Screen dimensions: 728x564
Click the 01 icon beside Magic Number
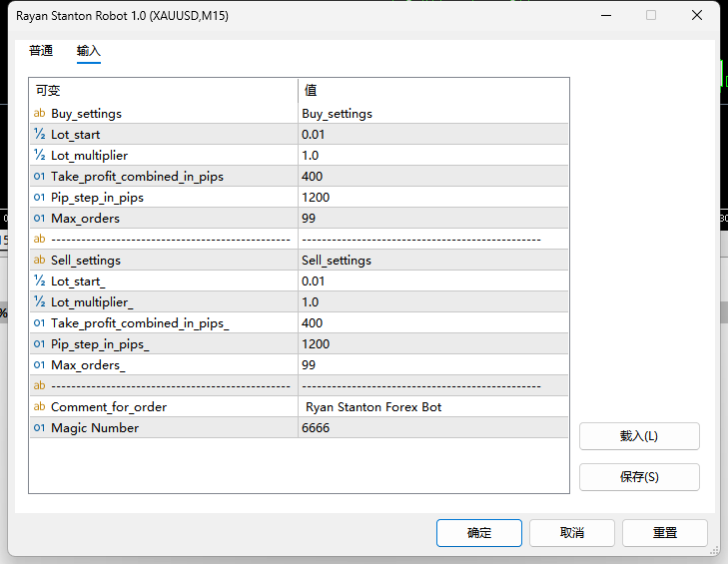(x=40, y=427)
